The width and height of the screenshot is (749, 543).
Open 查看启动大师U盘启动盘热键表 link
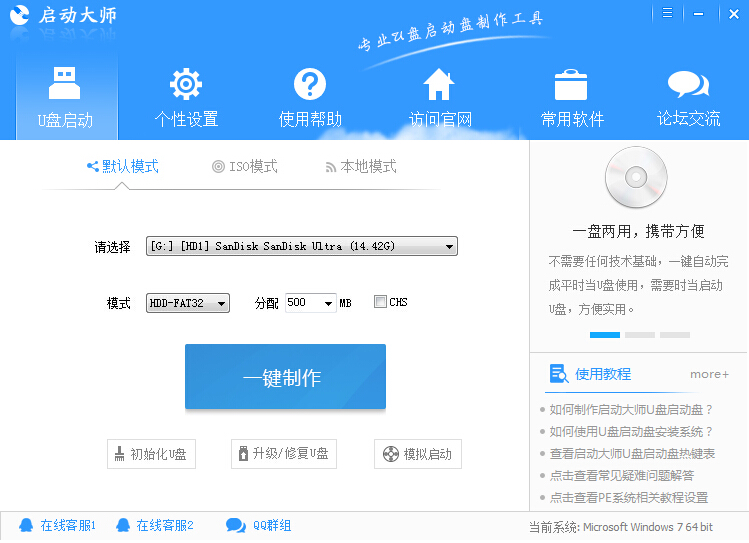[632, 454]
